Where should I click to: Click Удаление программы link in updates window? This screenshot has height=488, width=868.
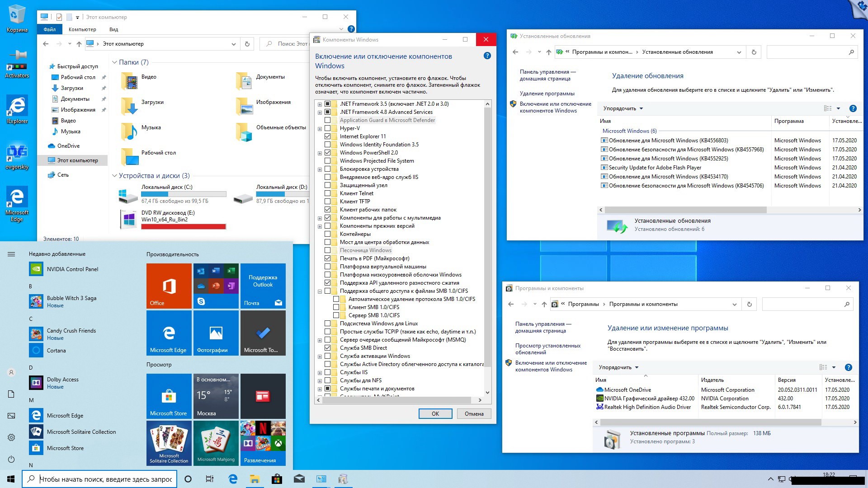click(547, 94)
